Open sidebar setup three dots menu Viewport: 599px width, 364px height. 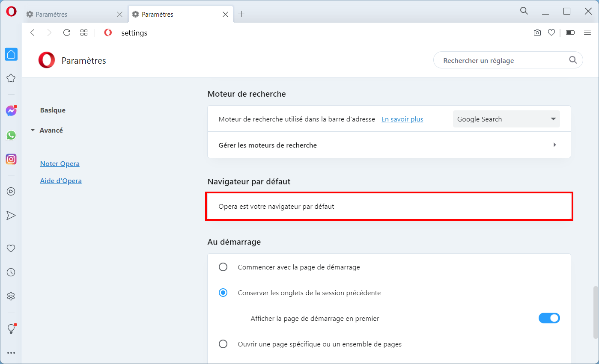[x=11, y=353]
